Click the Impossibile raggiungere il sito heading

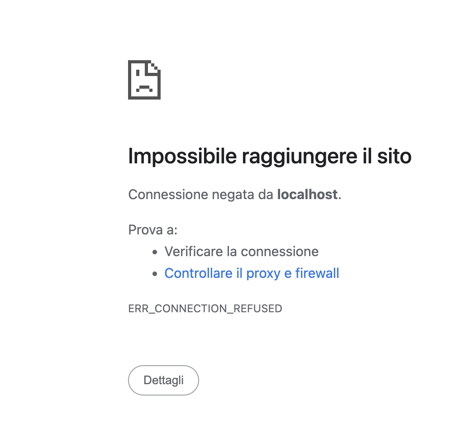coord(270,157)
